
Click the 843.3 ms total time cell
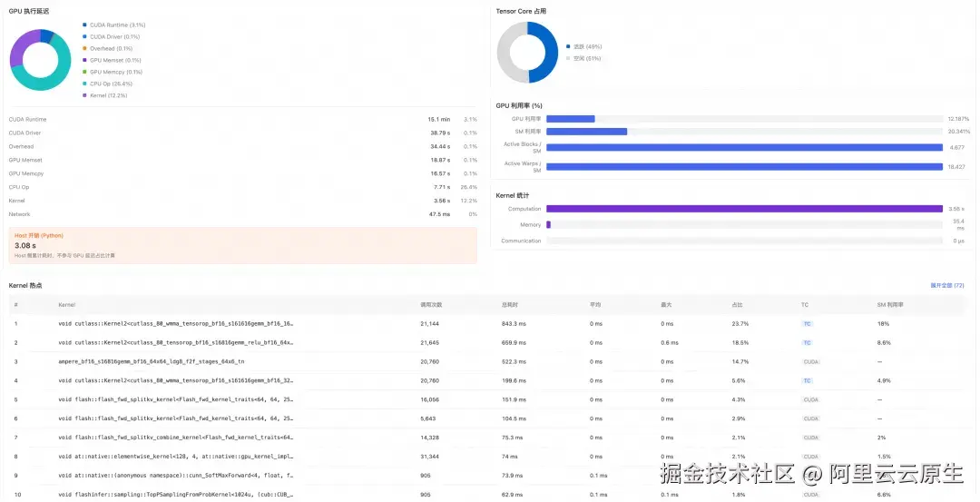click(x=514, y=324)
